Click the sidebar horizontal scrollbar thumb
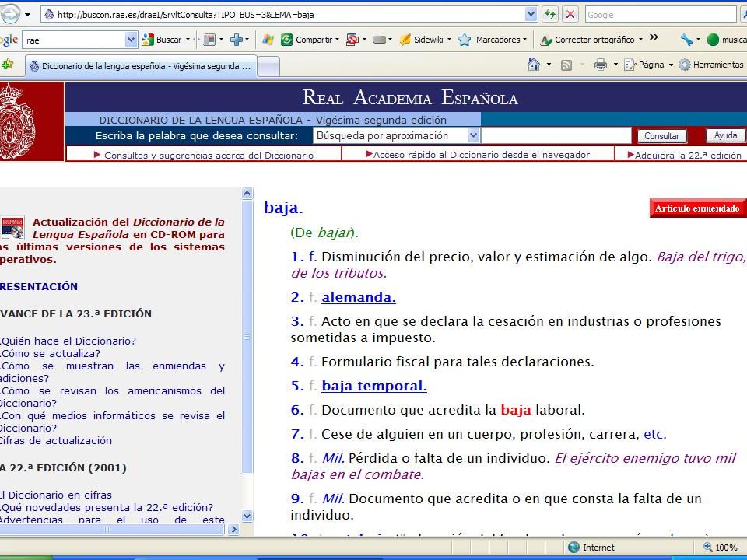 point(112,529)
